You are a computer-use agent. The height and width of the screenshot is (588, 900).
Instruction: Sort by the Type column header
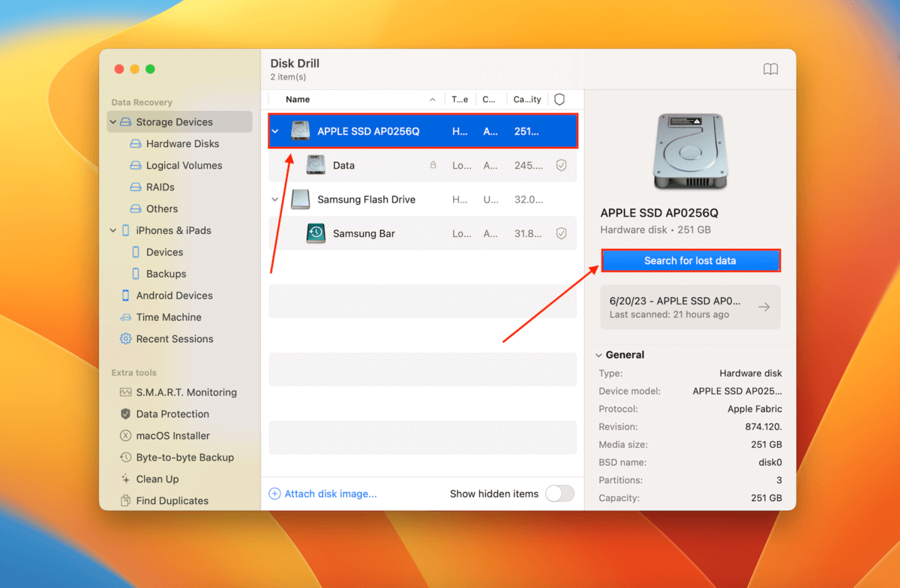click(460, 100)
